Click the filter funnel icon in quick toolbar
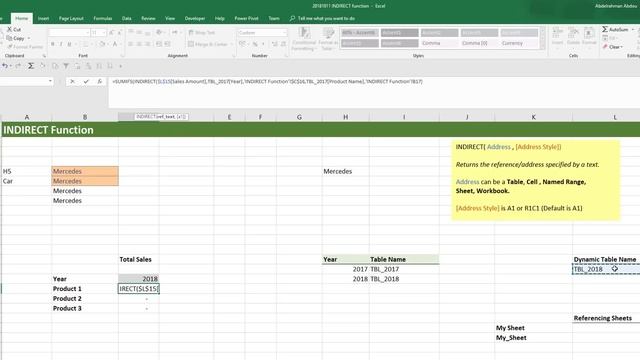This screenshot has height=360, width=640. click(x=66, y=66)
